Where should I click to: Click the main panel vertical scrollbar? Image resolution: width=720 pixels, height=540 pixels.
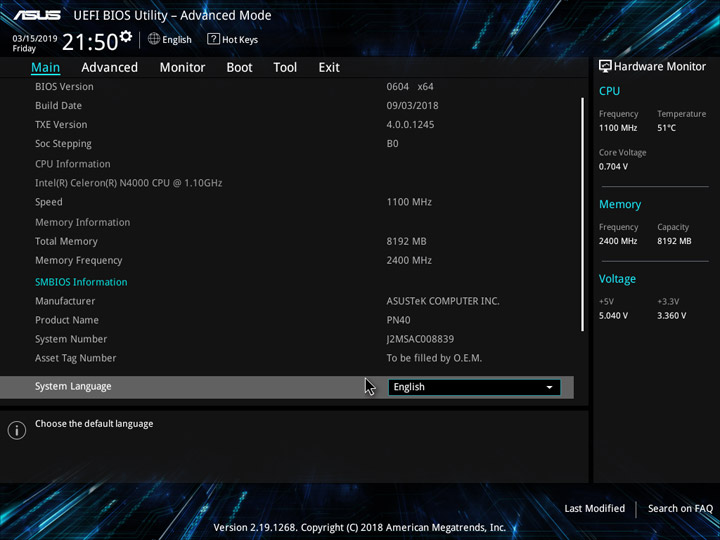pos(583,214)
